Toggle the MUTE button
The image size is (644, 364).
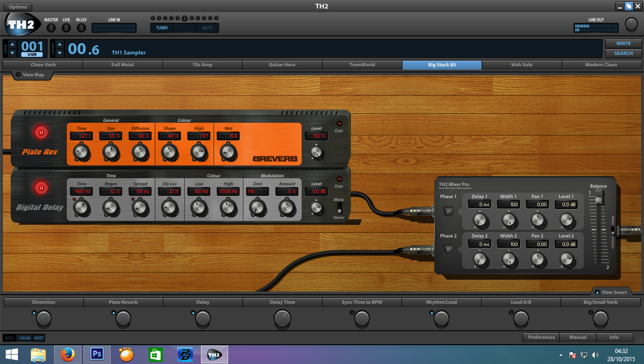pos(207,28)
